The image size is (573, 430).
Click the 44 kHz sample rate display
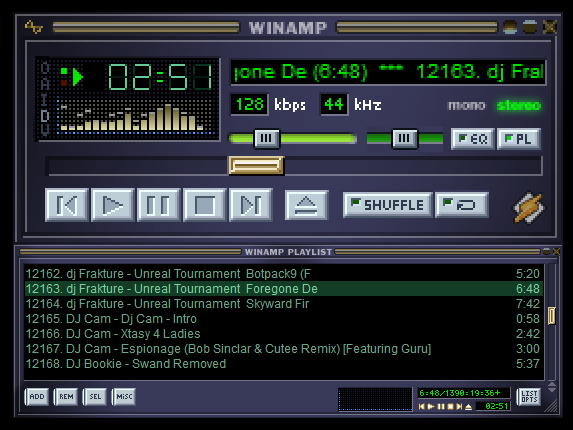coord(334,104)
